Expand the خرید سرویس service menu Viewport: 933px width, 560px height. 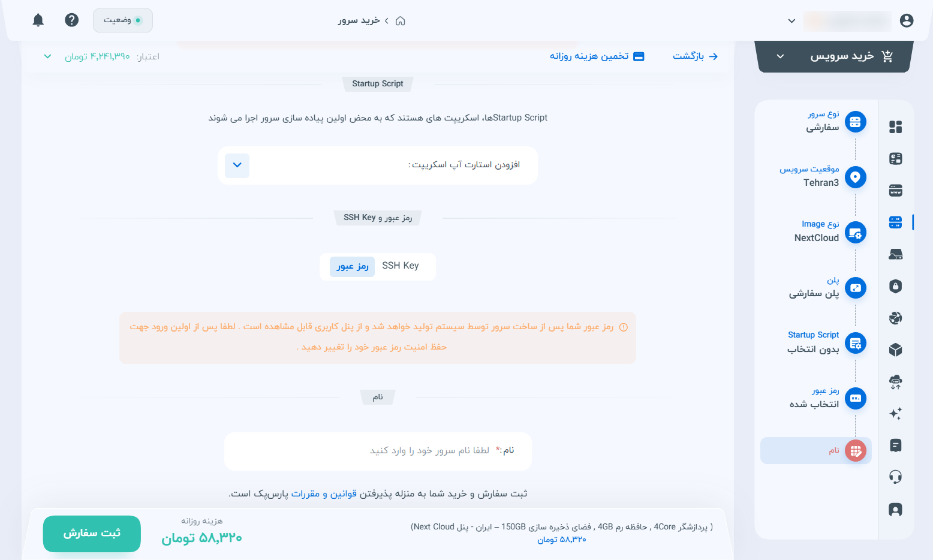pos(834,56)
